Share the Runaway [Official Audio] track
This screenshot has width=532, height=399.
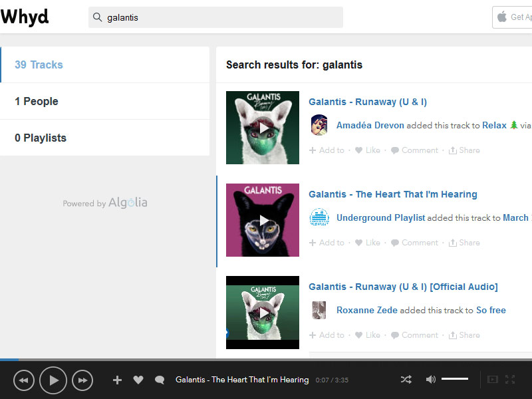pos(464,335)
